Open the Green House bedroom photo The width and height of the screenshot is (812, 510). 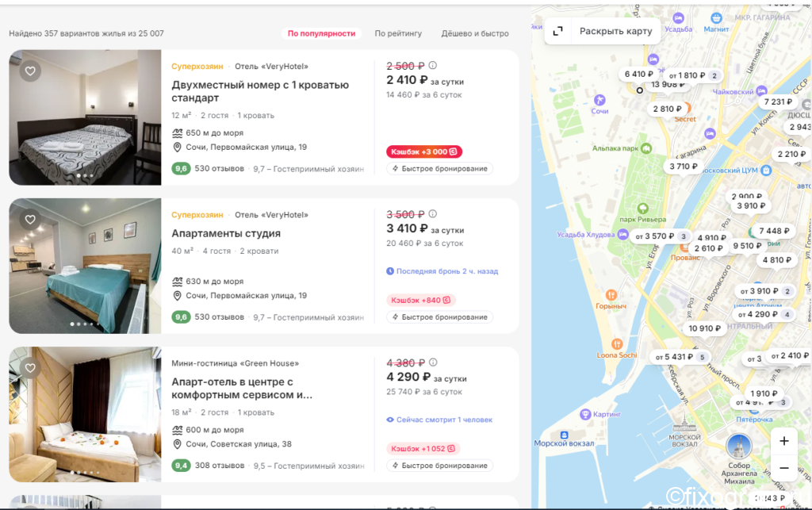pyautogui.click(x=85, y=415)
